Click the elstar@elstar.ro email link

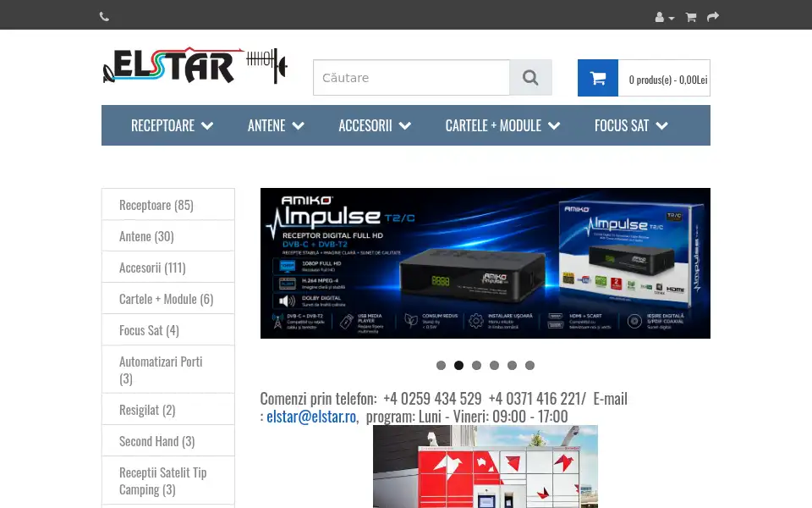tap(311, 417)
